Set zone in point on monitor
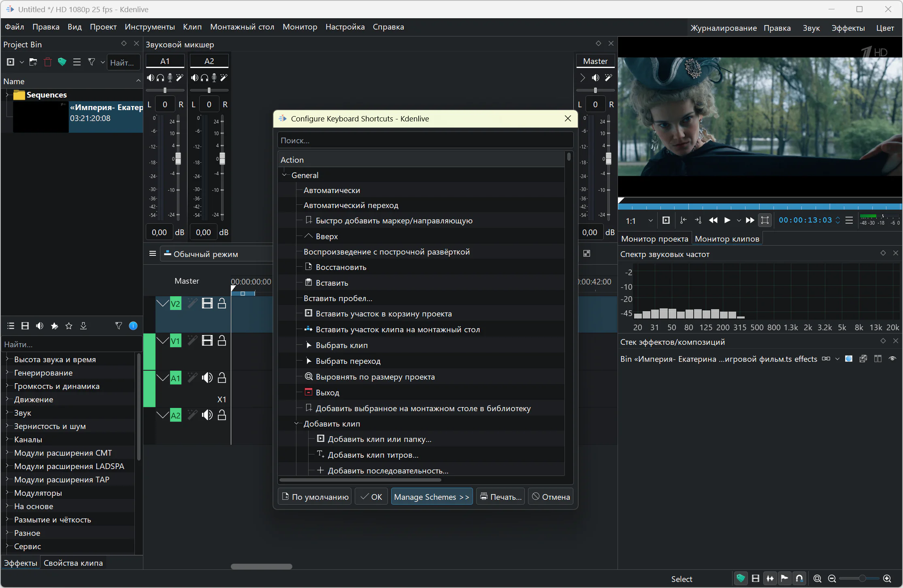Viewport: 903px width, 588px height. click(x=683, y=221)
